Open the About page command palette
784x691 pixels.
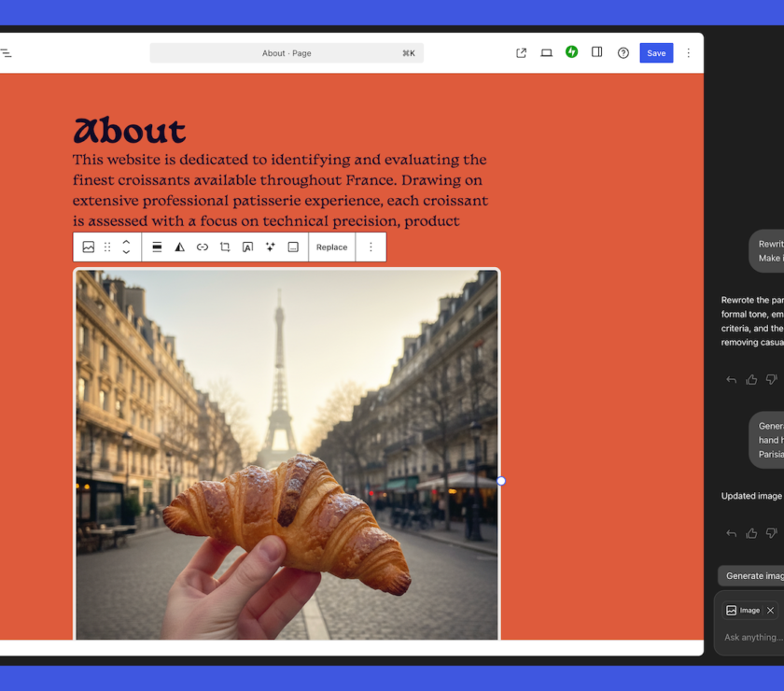[287, 53]
